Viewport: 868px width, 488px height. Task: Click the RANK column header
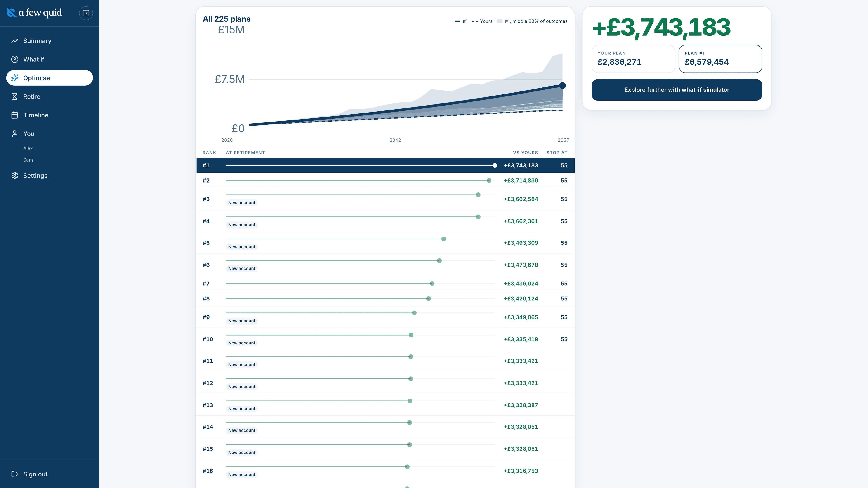point(209,152)
